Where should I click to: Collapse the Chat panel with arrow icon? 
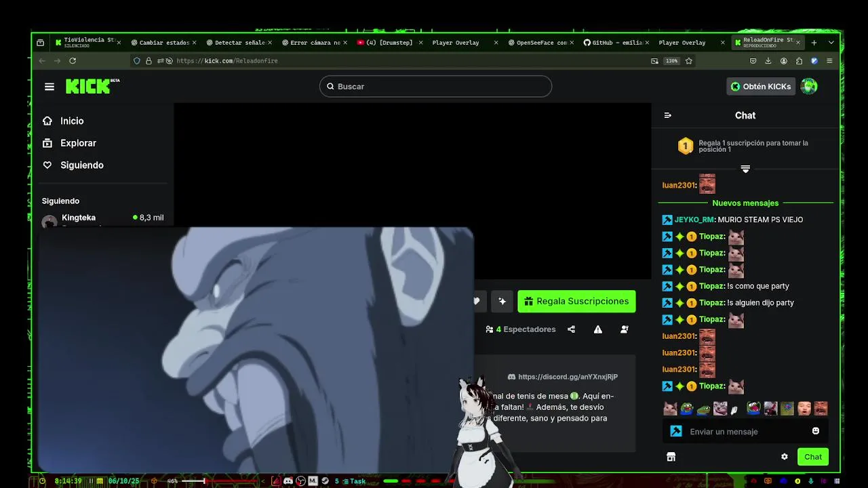[667, 115]
